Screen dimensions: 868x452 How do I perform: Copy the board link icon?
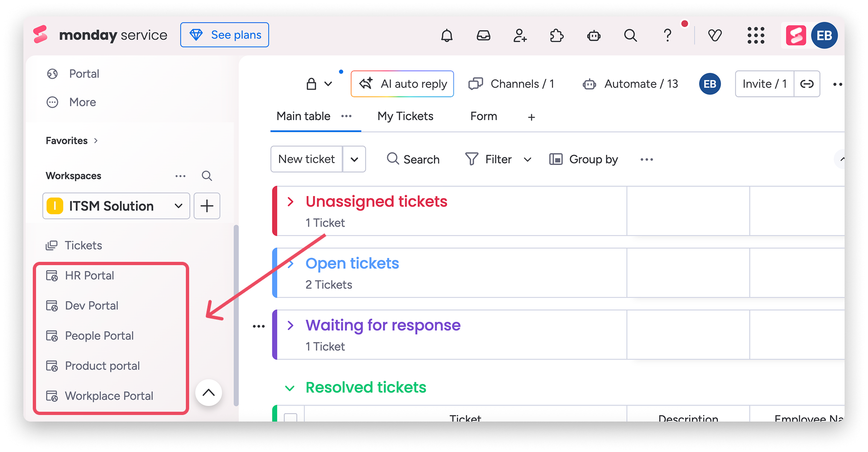pyautogui.click(x=807, y=84)
